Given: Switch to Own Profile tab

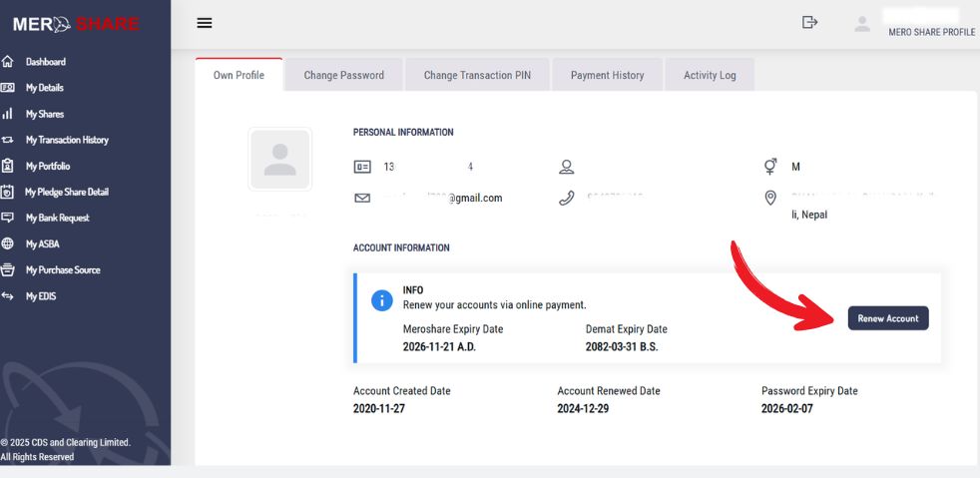Looking at the screenshot, I should pos(239,75).
